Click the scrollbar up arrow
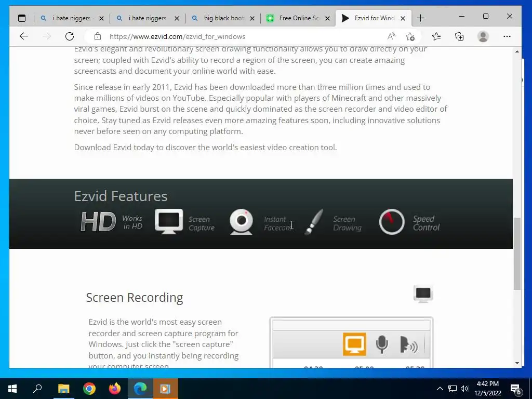The width and height of the screenshot is (532, 399). pyautogui.click(x=517, y=51)
